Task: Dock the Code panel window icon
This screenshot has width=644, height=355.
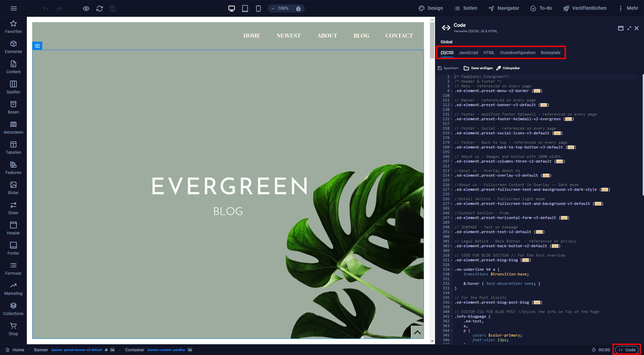Action: click(x=621, y=28)
